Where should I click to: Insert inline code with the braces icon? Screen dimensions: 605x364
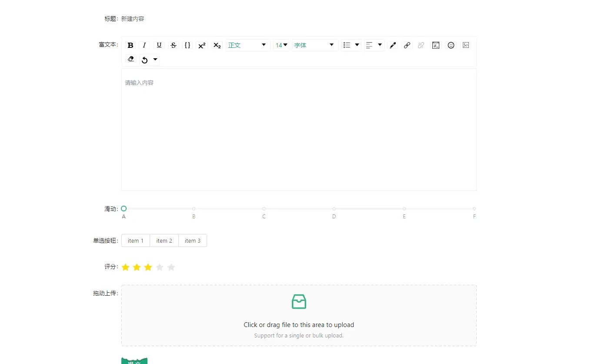[187, 45]
